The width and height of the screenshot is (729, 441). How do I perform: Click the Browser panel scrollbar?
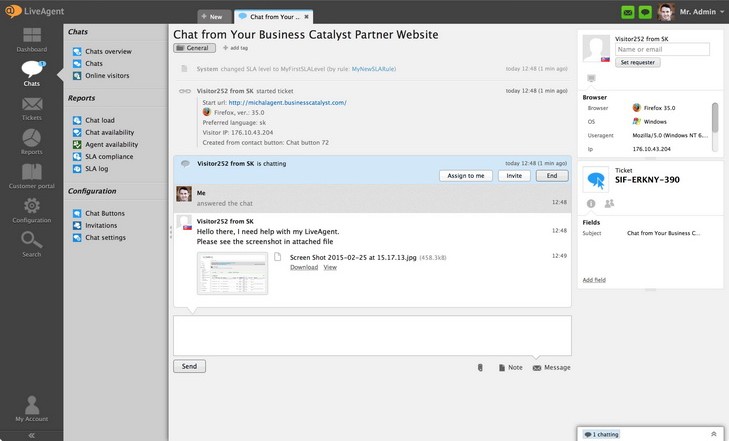click(x=715, y=127)
